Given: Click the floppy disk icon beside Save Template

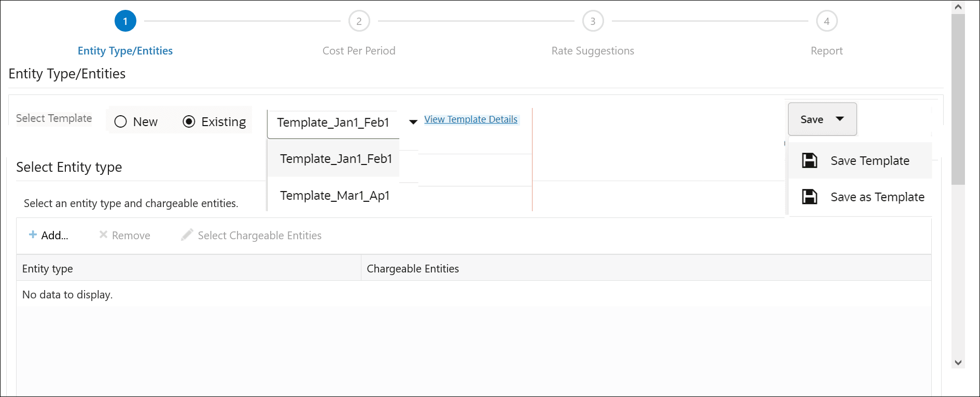Looking at the screenshot, I should pyautogui.click(x=809, y=160).
